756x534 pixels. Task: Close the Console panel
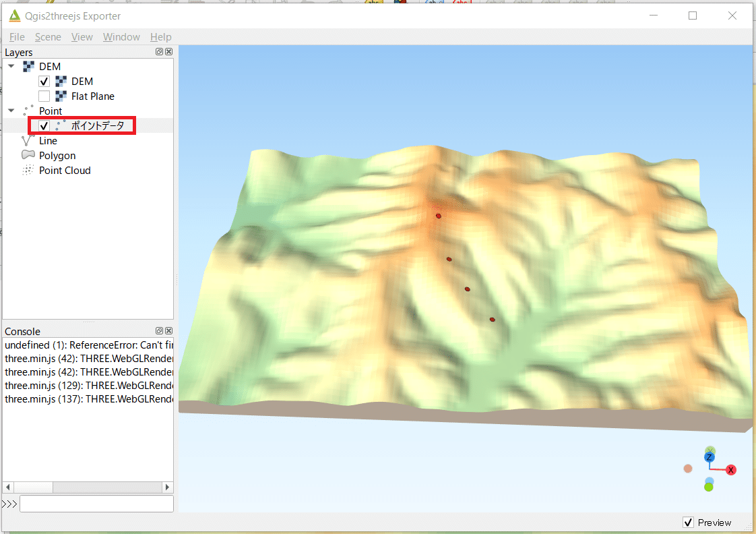168,330
